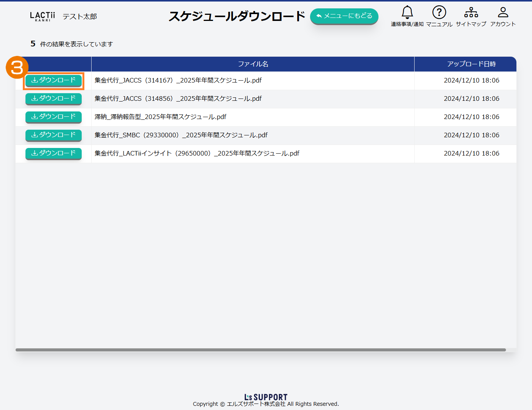
Task: Select the 滞納_滞納報告型 file name text
Action: [160, 117]
